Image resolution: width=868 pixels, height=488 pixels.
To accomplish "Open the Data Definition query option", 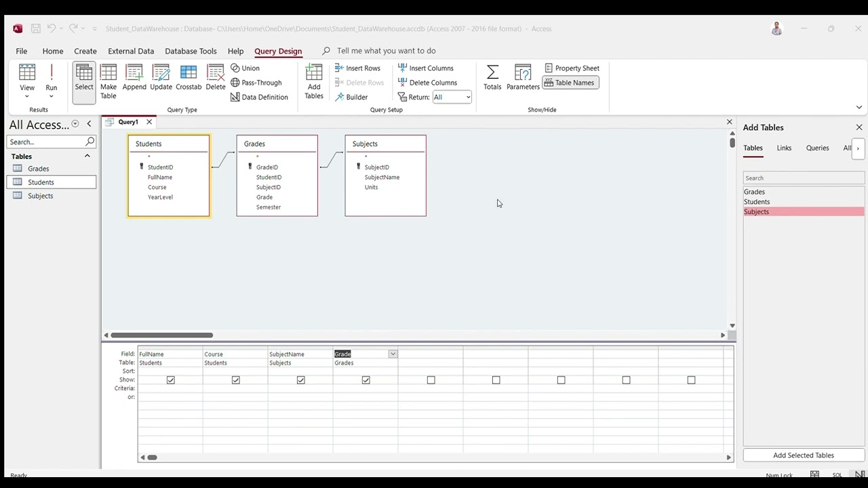I will [x=260, y=97].
